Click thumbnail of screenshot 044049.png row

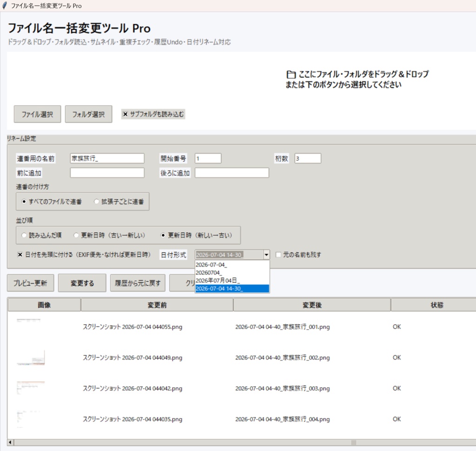(x=31, y=358)
